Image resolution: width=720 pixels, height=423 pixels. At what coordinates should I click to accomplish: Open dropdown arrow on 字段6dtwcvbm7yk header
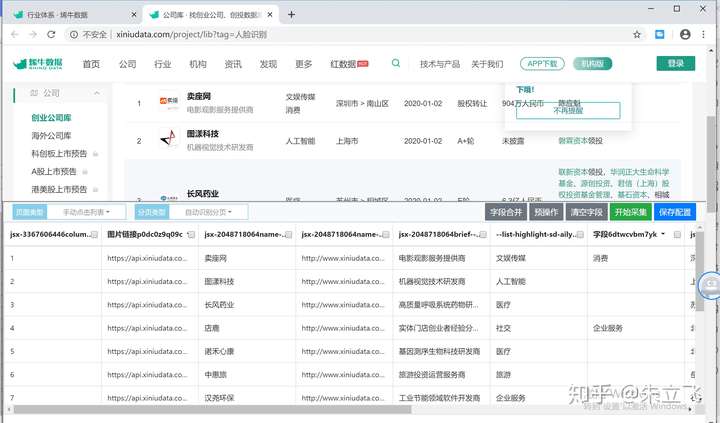tap(663, 234)
